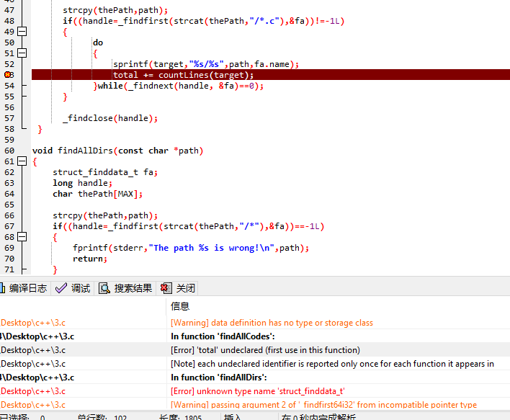
Task: Click the 搜索结果 tab magnifier icon
Action: pos(104,288)
